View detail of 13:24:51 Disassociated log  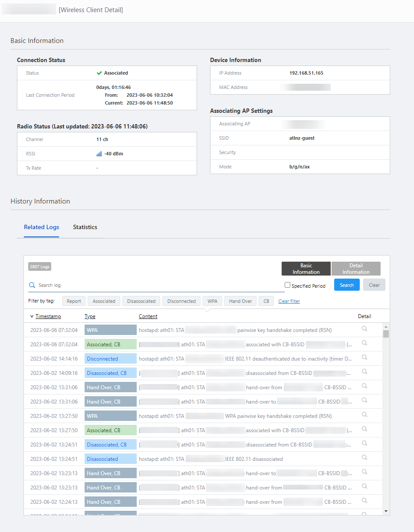pos(364,458)
